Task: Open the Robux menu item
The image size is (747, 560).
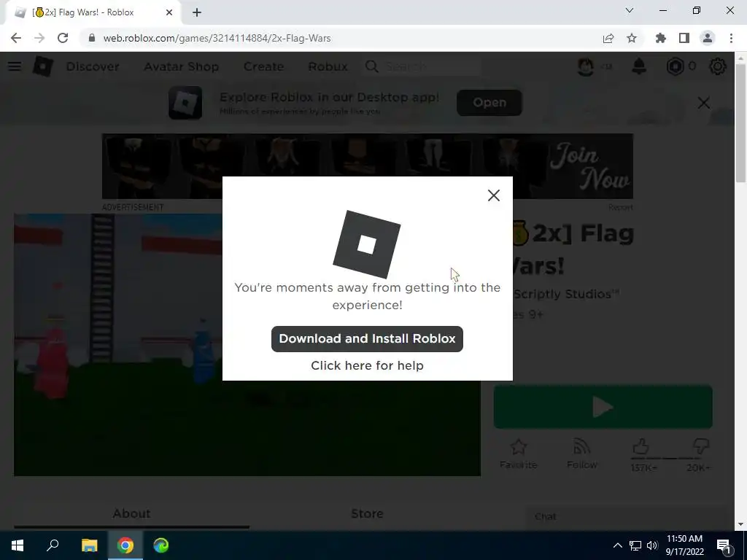Action: point(328,66)
